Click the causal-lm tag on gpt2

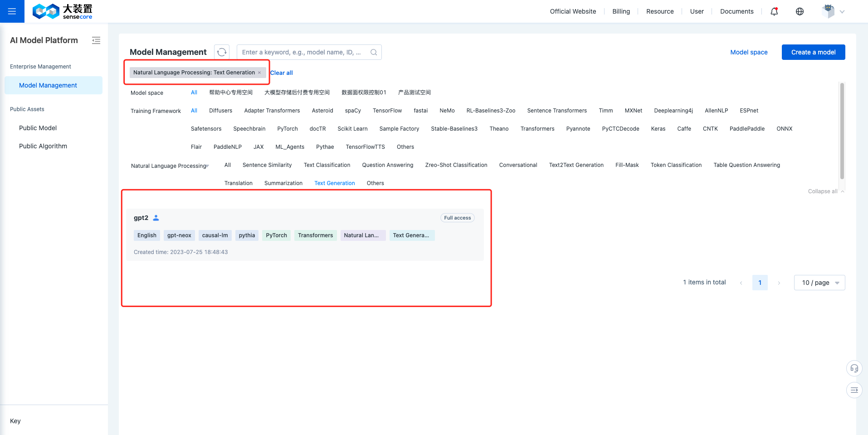pyautogui.click(x=215, y=235)
